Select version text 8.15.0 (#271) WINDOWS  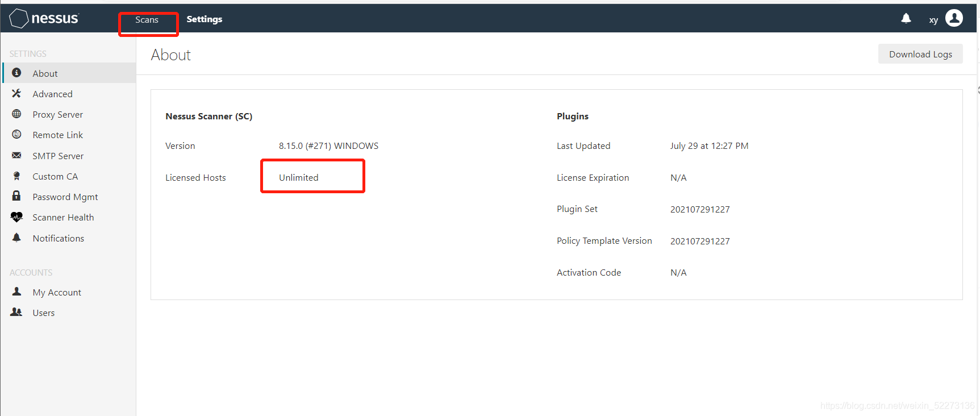pyautogui.click(x=328, y=145)
